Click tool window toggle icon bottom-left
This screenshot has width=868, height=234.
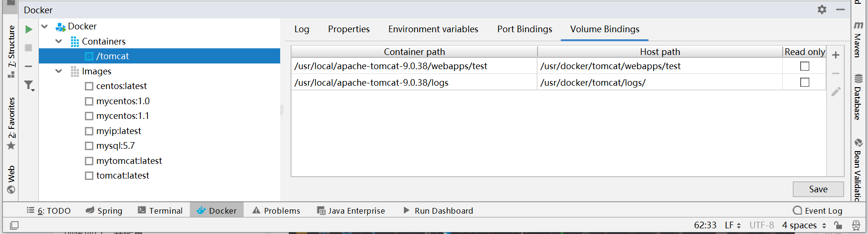coord(14,225)
